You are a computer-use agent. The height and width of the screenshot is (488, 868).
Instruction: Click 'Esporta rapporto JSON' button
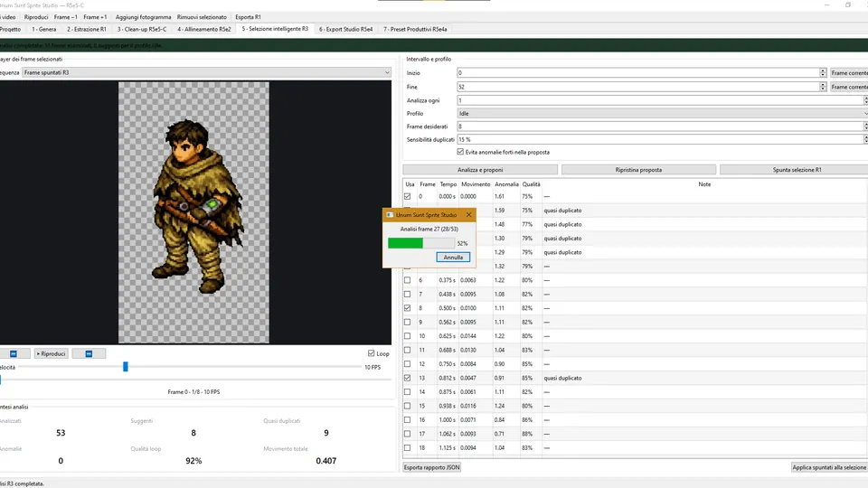[x=432, y=467]
